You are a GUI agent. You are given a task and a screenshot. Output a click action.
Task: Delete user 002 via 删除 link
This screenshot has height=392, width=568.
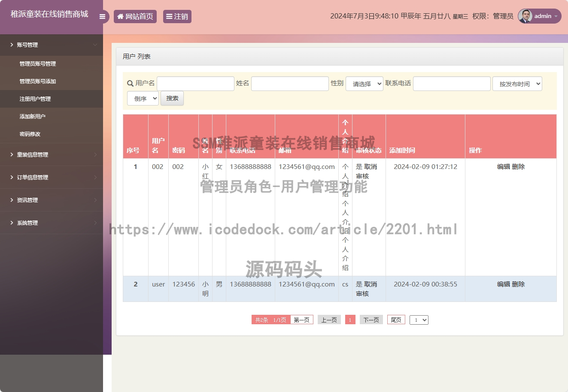[518, 166]
